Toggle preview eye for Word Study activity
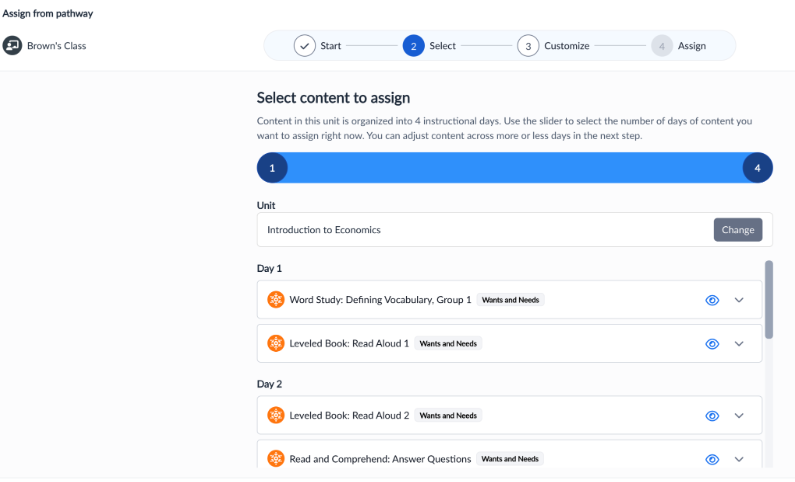The height and width of the screenshot is (482, 795). 713,300
